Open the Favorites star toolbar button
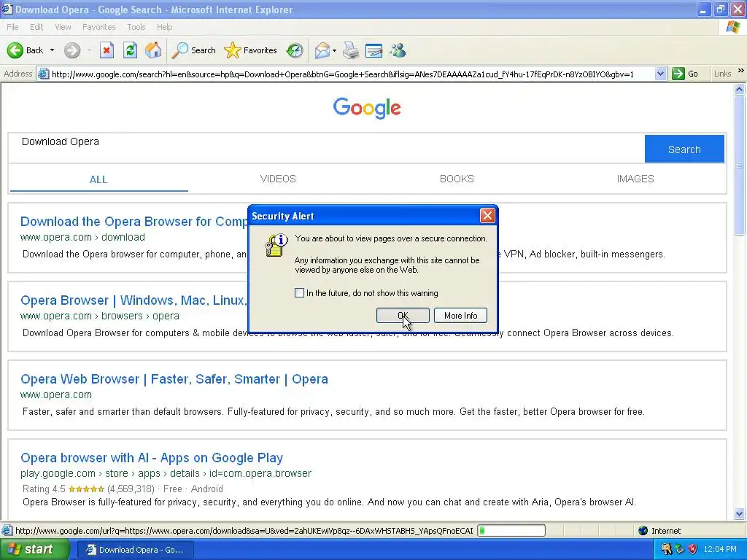 point(250,50)
